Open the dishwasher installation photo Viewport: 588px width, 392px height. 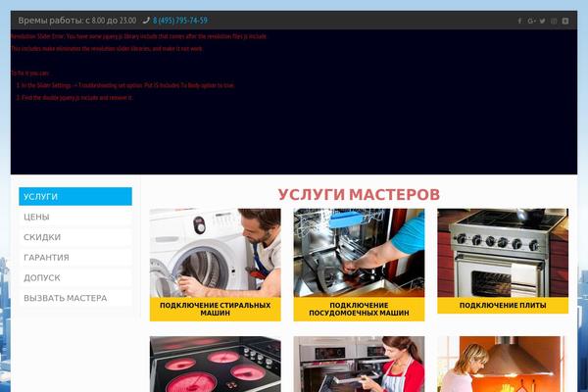[360, 253]
